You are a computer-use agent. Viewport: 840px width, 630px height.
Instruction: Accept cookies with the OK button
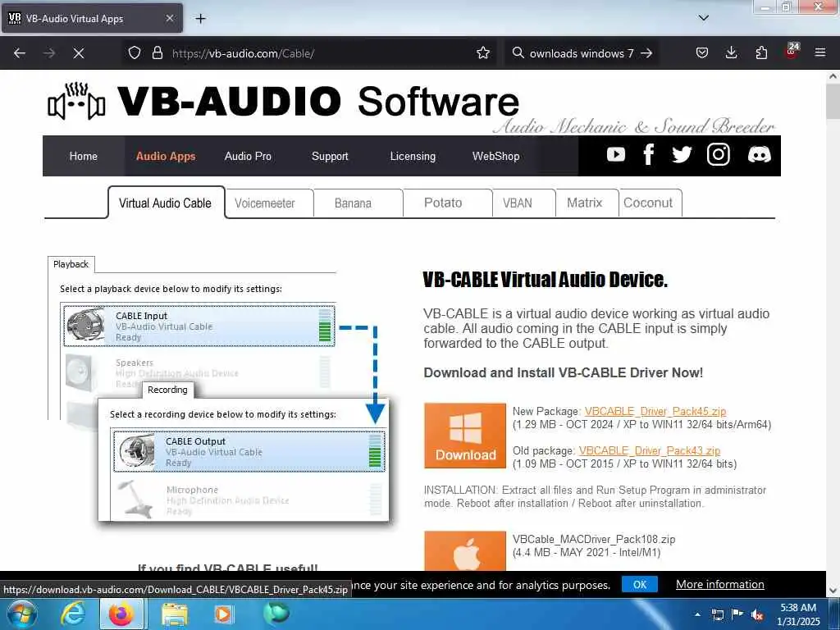(640, 584)
